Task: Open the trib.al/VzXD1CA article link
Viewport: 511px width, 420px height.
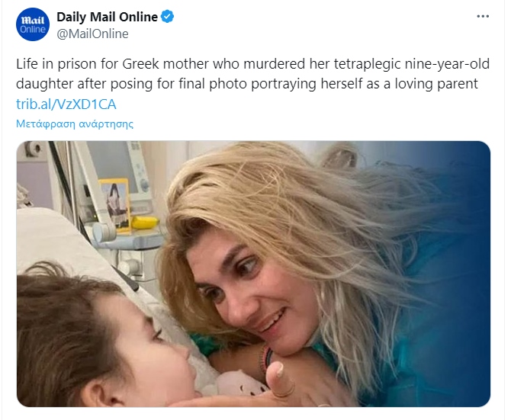Action: [66, 104]
